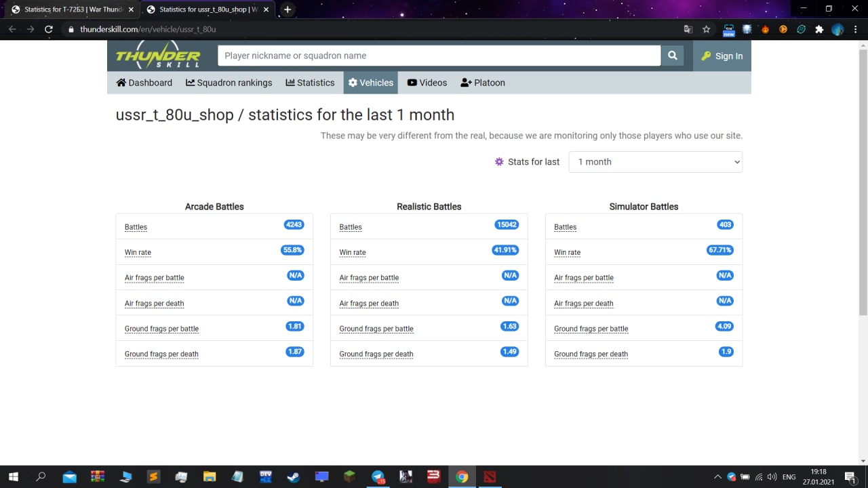Image resolution: width=868 pixels, height=488 pixels.
Task: Open Steam from the taskbar
Action: (x=293, y=476)
